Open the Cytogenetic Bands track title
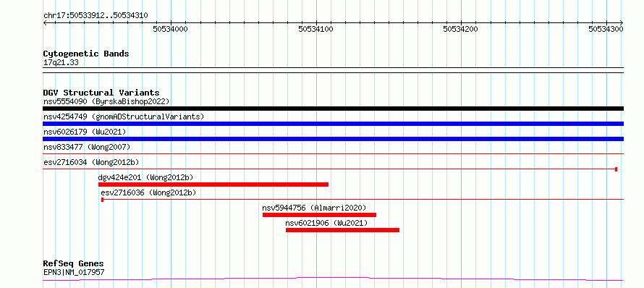 tap(86, 54)
